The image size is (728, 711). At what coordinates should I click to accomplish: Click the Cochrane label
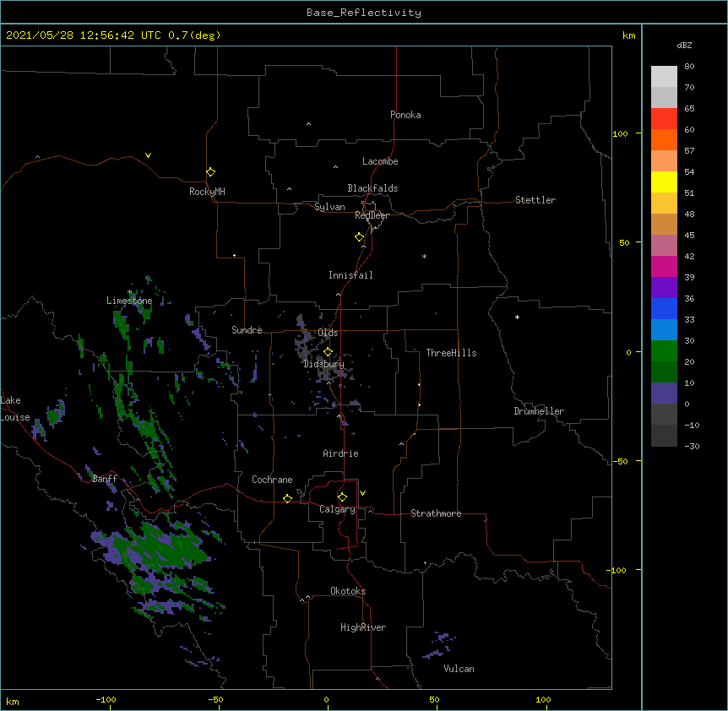tap(272, 480)
